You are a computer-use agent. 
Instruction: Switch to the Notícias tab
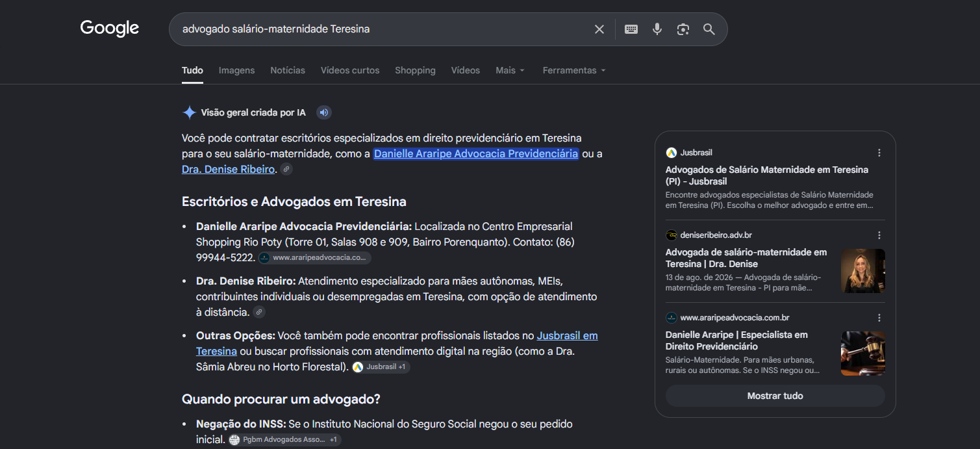click(288, 70)
